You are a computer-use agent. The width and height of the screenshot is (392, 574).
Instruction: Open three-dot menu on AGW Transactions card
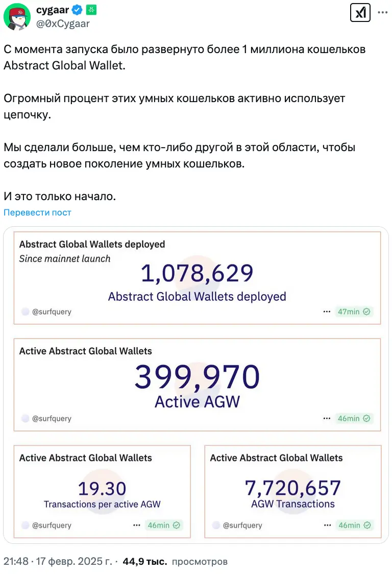click(x=327, y=525)
